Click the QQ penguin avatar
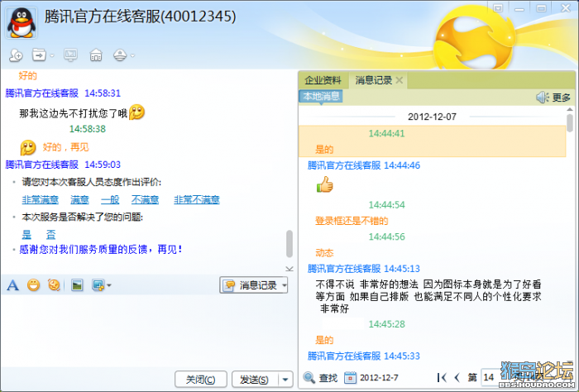 click(x=22, y=23)
